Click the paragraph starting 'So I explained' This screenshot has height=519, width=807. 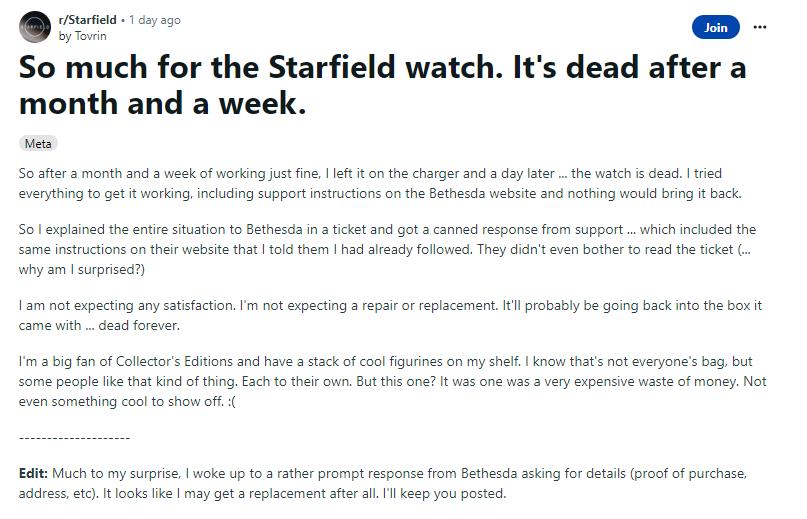[x=387, y=249]
